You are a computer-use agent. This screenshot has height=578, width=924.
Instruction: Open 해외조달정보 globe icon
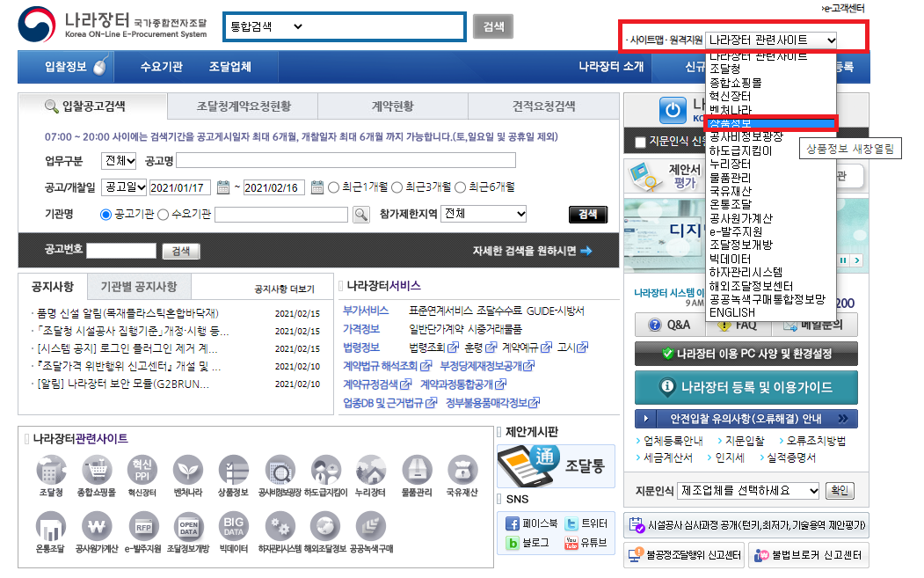coord(324,526)
